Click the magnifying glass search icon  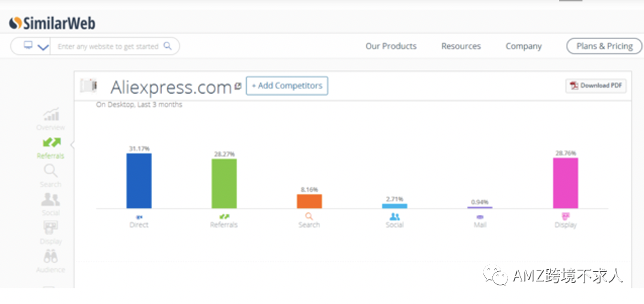tap(168, 47)
